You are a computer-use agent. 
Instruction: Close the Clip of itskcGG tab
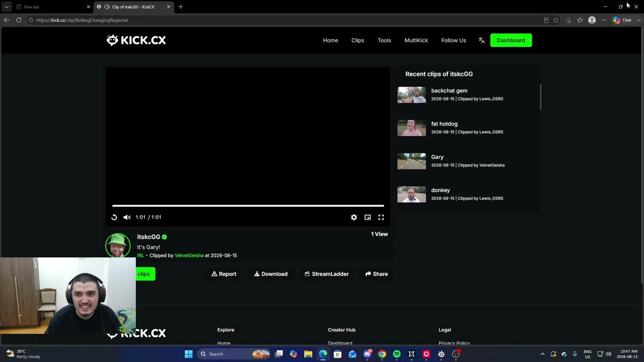[169, 7]
